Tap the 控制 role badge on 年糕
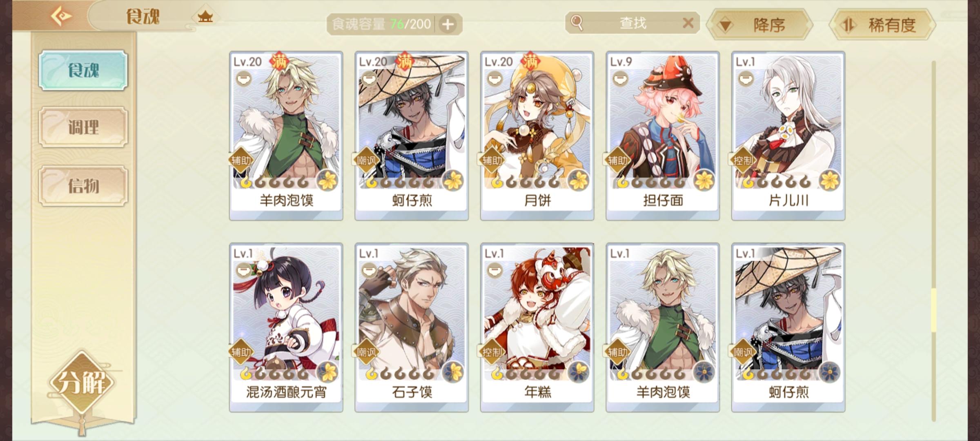The image size is (980, 441). [492, 352]
